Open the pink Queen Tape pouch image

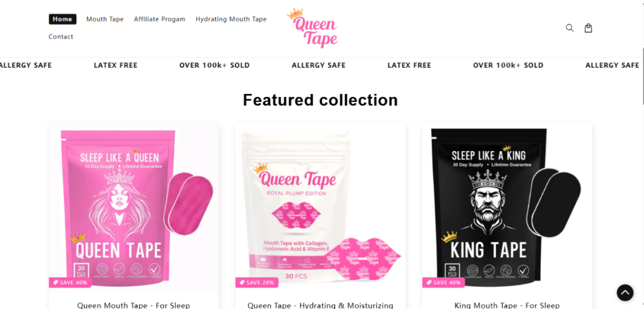(134, 208)
